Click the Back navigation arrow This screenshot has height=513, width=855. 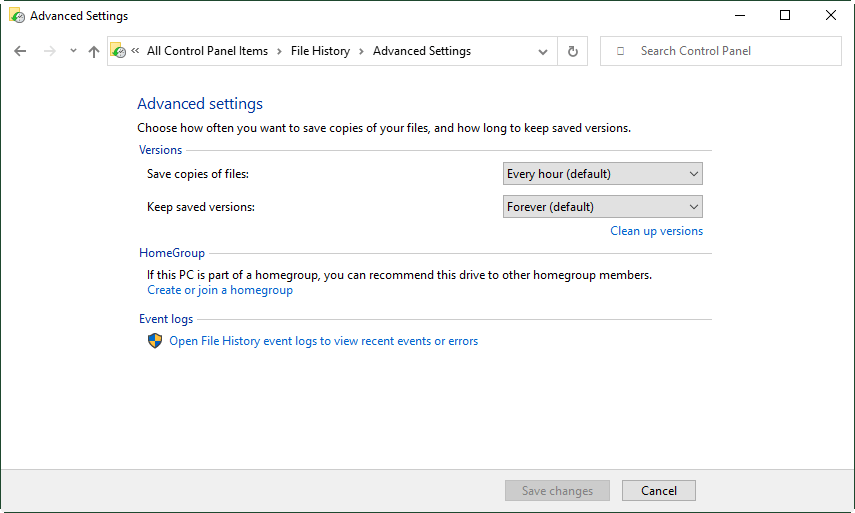[20, 51]
